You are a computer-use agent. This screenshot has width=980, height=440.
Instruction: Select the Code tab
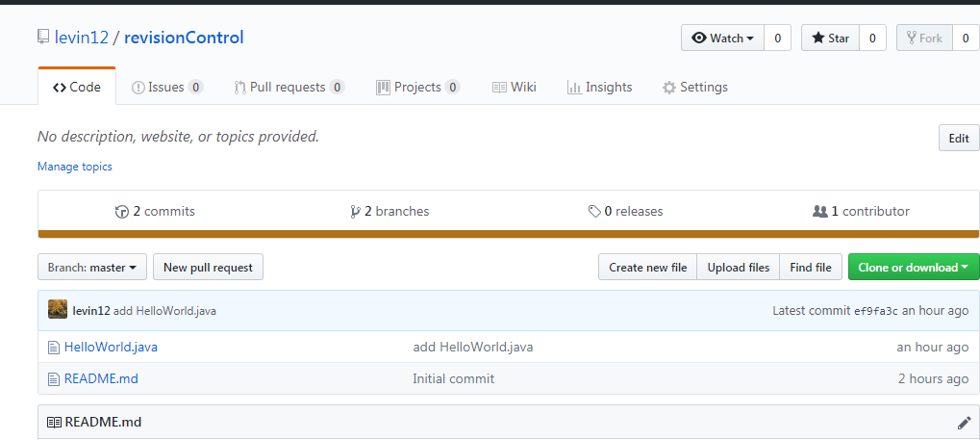point(77,87)
